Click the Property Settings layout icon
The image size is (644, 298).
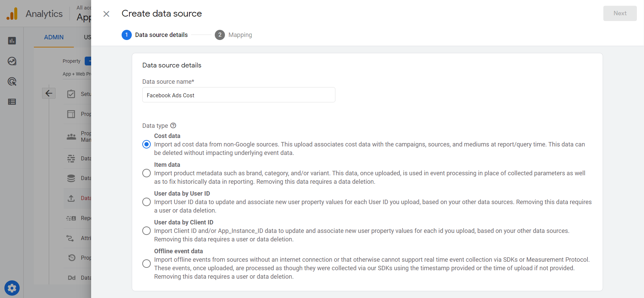(71, 114)
